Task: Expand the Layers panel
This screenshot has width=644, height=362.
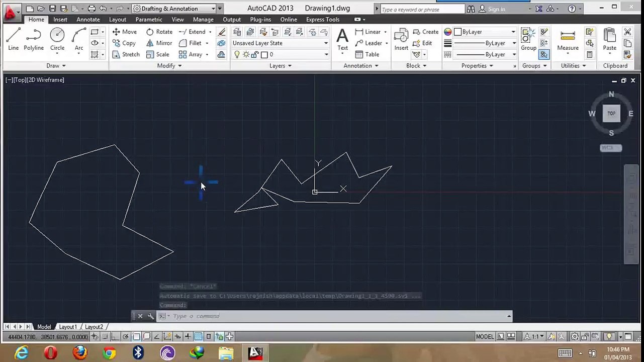Action: click(281, 66)
